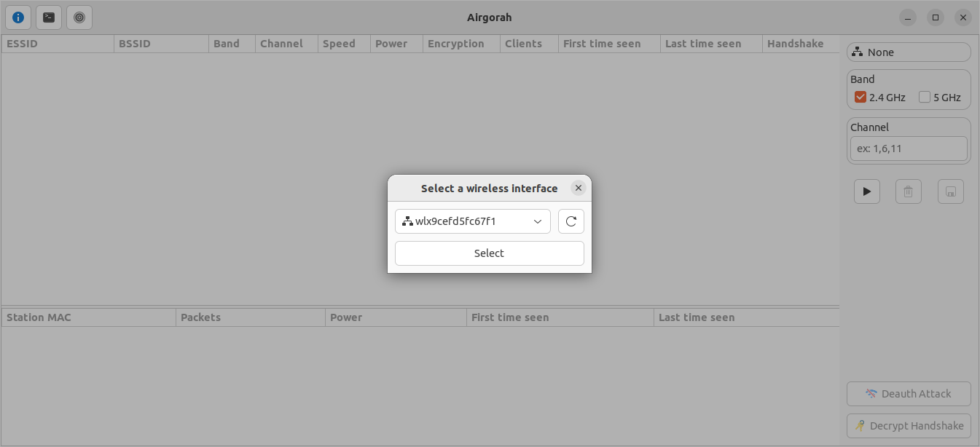Start scanning with the play icon
This screenshot has width=980, height=447.
(866, 191)
